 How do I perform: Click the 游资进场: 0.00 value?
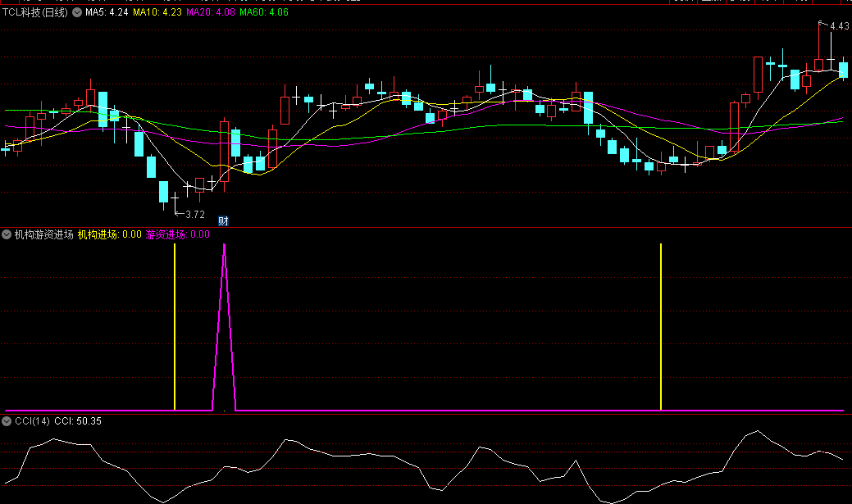(x=178, y=234)
